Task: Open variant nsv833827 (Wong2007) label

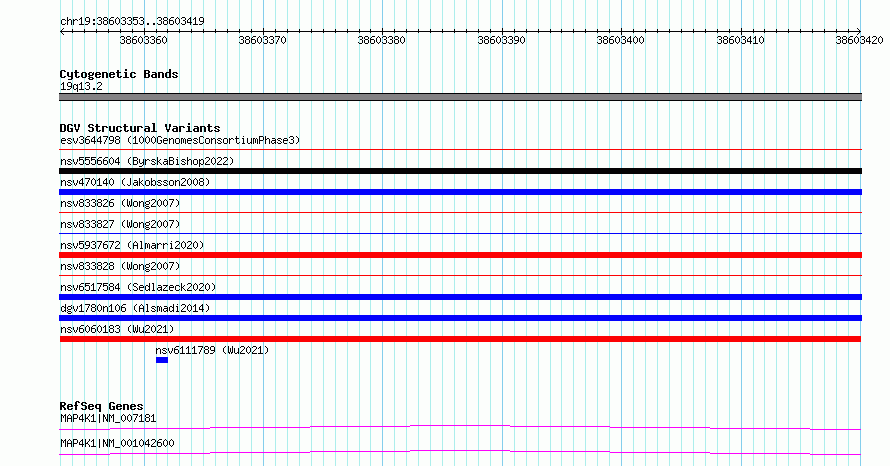Action: [x=120, y=224]
